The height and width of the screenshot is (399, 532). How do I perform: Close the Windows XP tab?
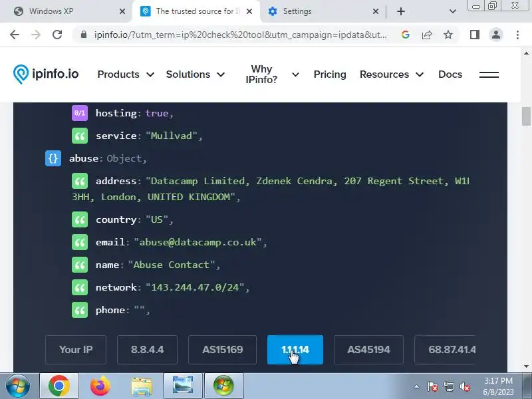tap(122, 11)
